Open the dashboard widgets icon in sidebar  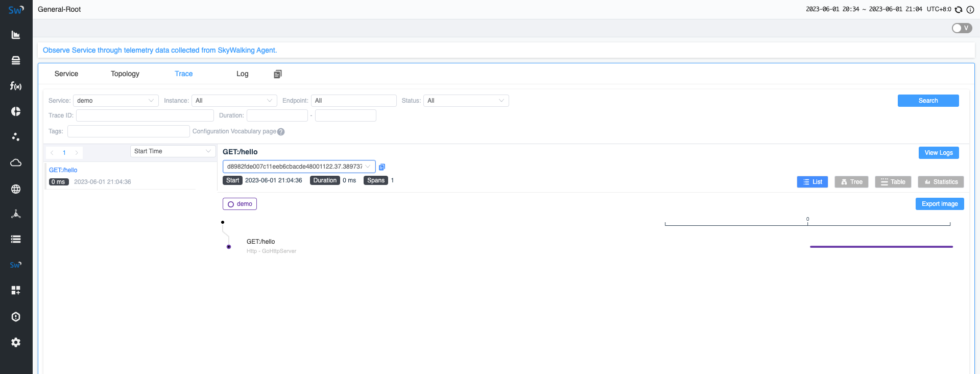point(16,290)
